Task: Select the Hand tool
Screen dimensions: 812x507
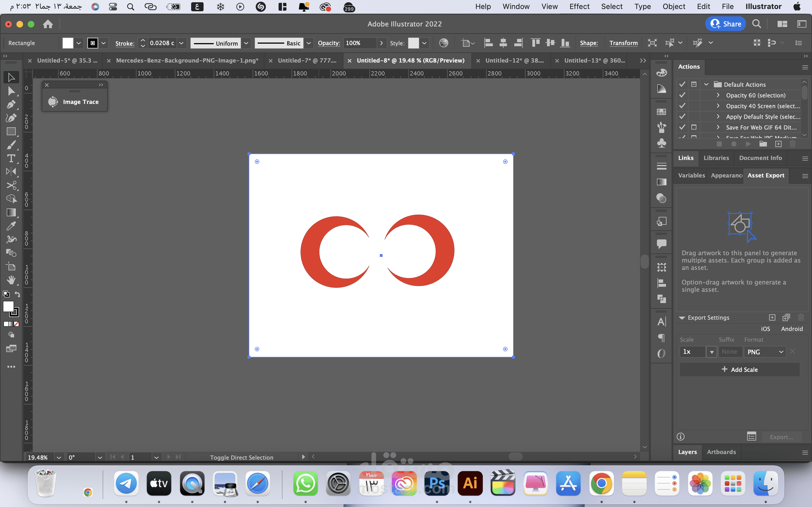Action: [11, 280]
